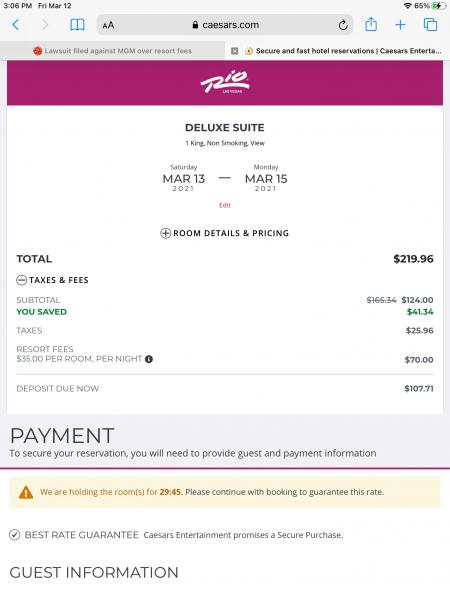
Task: Reload the caesars.com page
Action: click(343, 25)
